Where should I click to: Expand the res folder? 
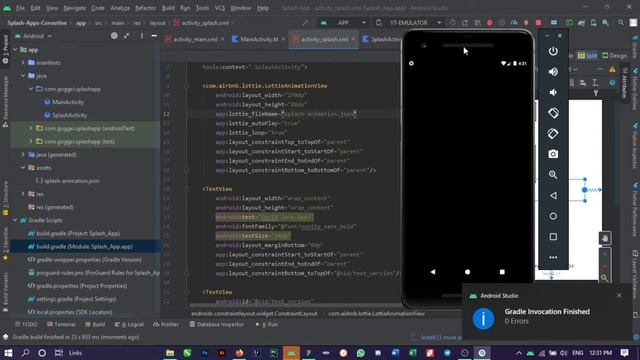pos(23,194)
